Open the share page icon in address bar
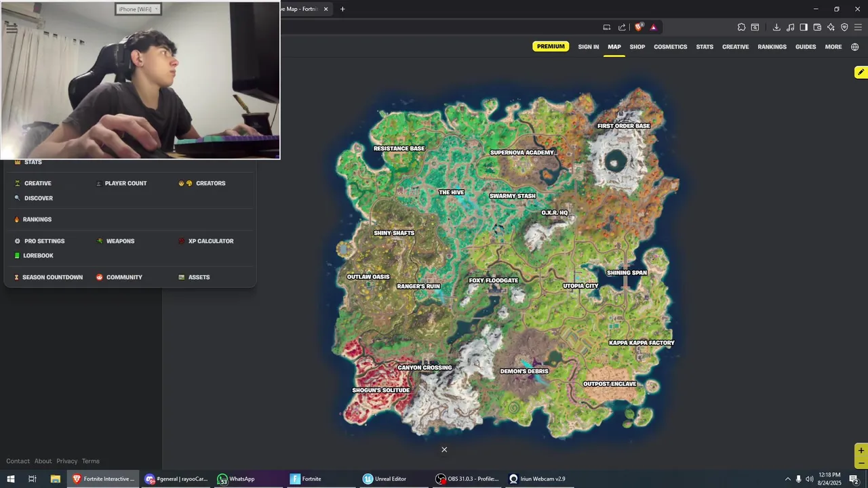The width and height of the screenshot is (868, 488). (622, 27)
